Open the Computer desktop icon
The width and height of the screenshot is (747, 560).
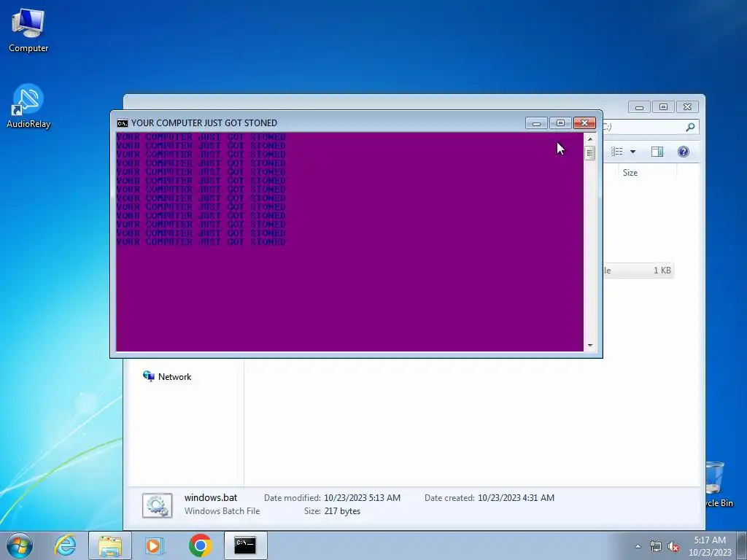(28, 30)
